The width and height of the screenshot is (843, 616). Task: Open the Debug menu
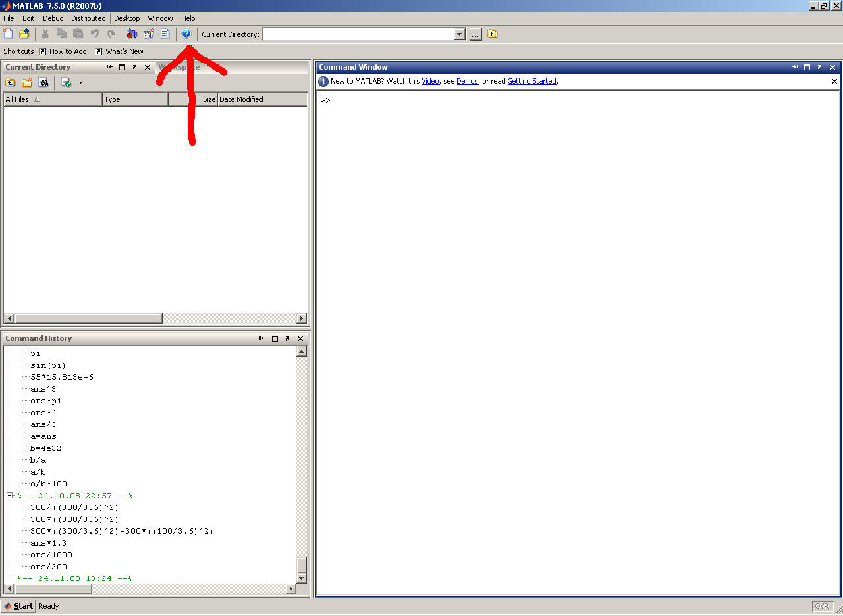click(x=53, y=18)
